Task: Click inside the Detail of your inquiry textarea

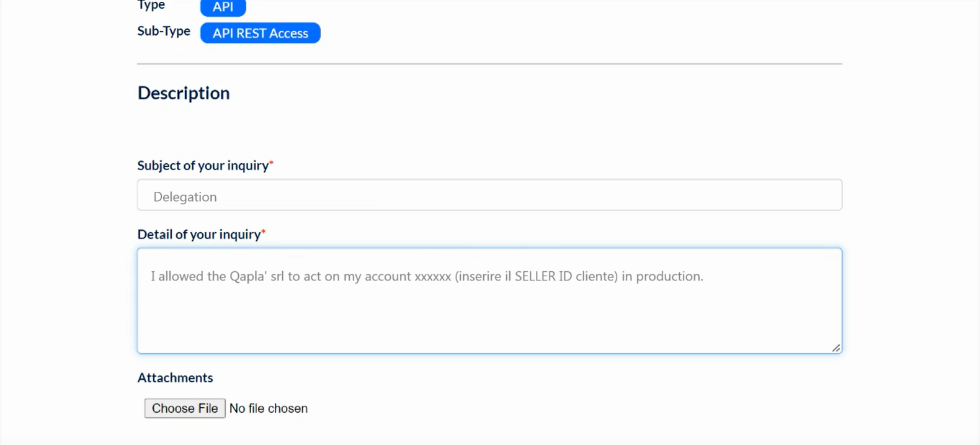Action: [x=489, y=301]
